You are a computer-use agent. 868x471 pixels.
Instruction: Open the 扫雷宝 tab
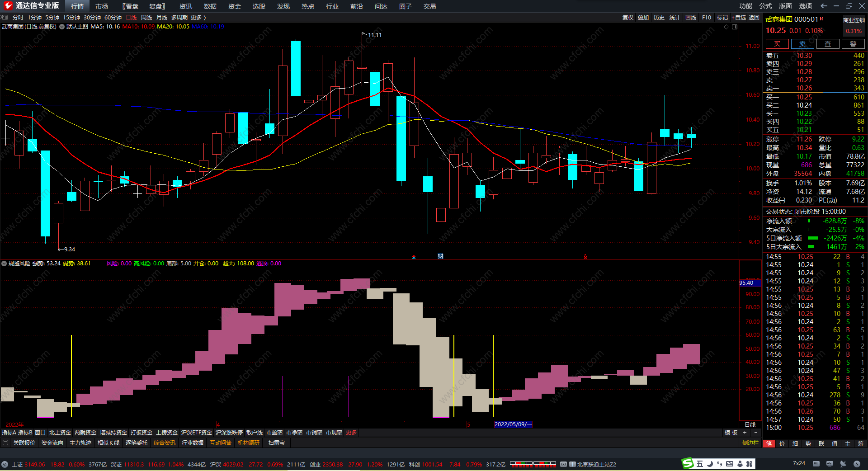(x=277, y=443)
